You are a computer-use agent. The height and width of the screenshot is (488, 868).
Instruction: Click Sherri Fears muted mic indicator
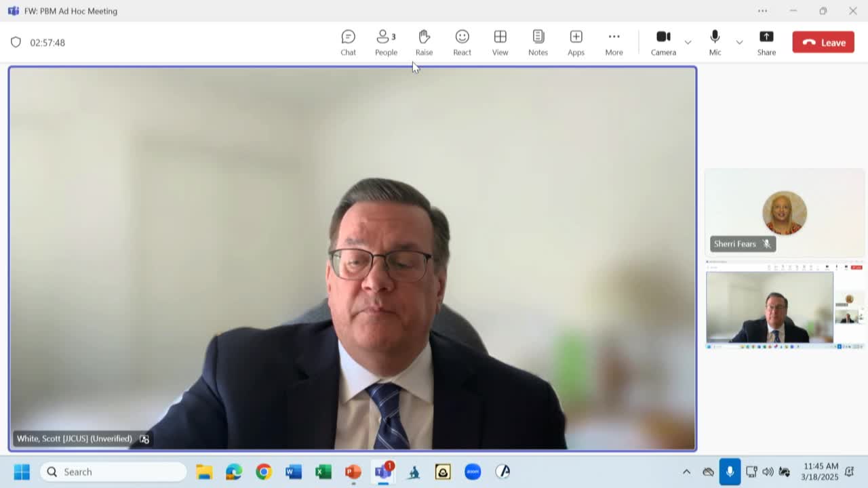pyautogui.click(x=767, y=244)
